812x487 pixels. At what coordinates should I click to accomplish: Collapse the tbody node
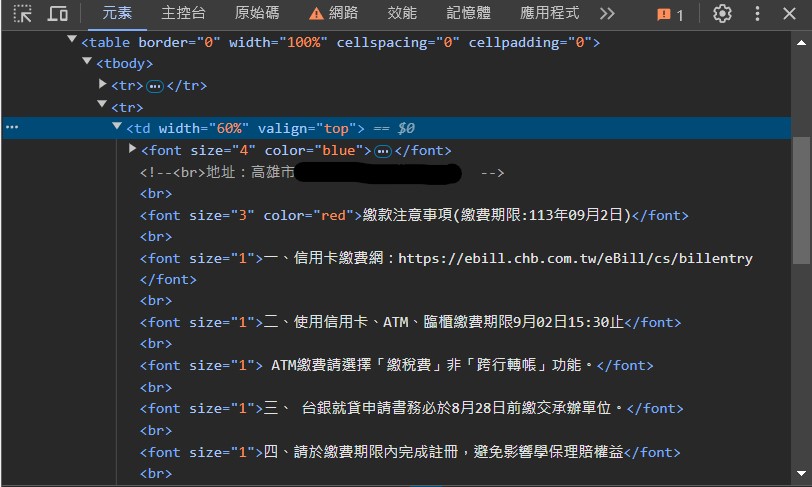87,61
